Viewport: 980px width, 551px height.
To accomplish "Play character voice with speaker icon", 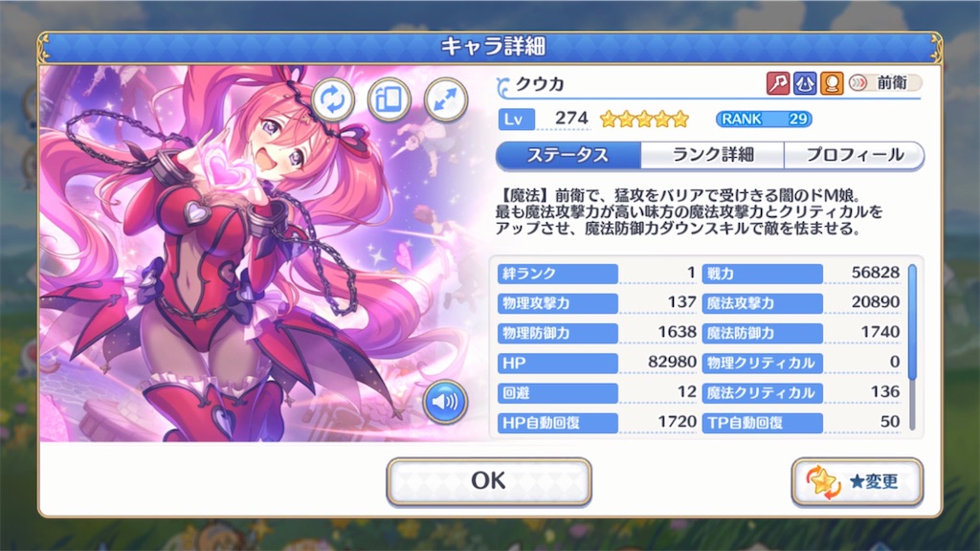I will tap(445, 401).
